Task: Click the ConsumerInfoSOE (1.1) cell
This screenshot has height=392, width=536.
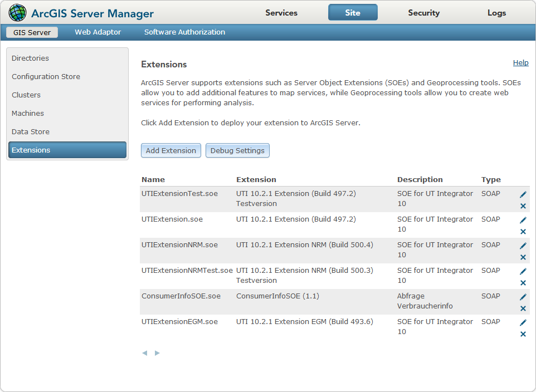Action: (x=277, y=296)
